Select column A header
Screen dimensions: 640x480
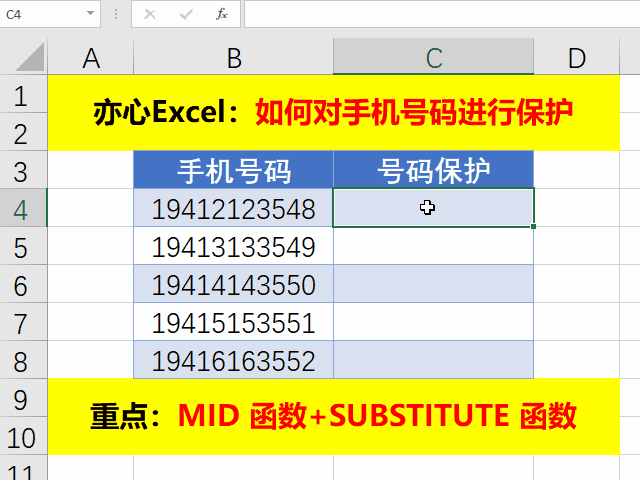91,58
